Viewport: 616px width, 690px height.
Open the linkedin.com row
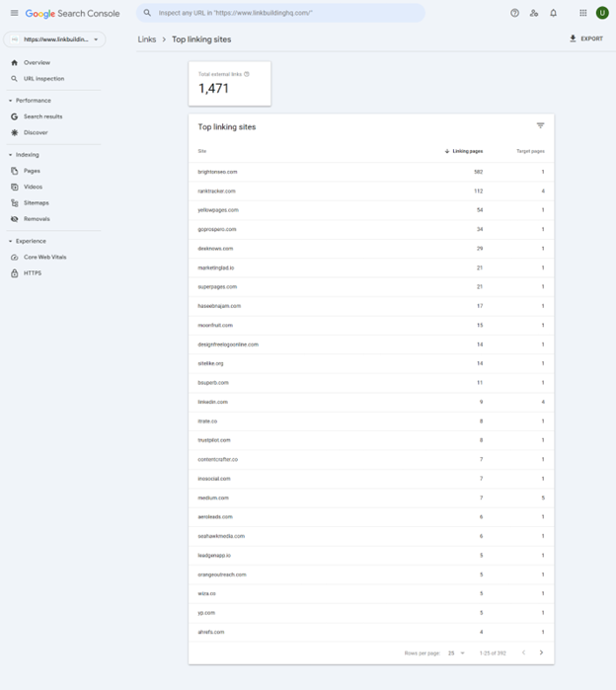point(371,402)
